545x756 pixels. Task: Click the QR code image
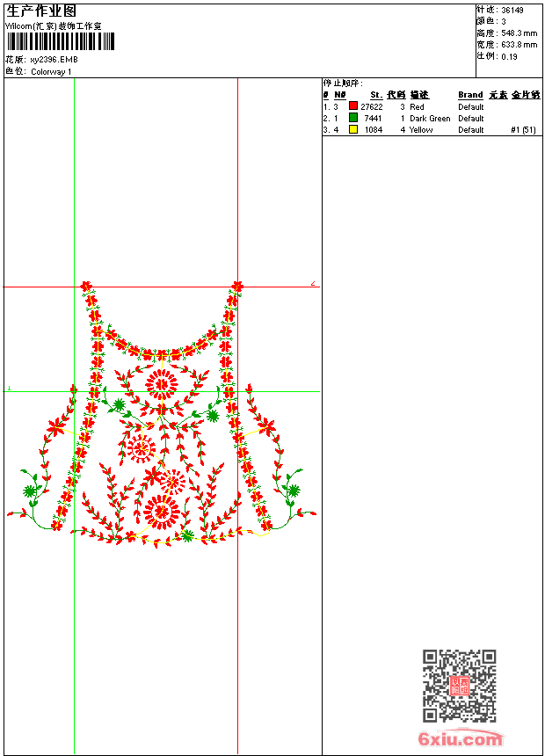(x=459, y=686)
